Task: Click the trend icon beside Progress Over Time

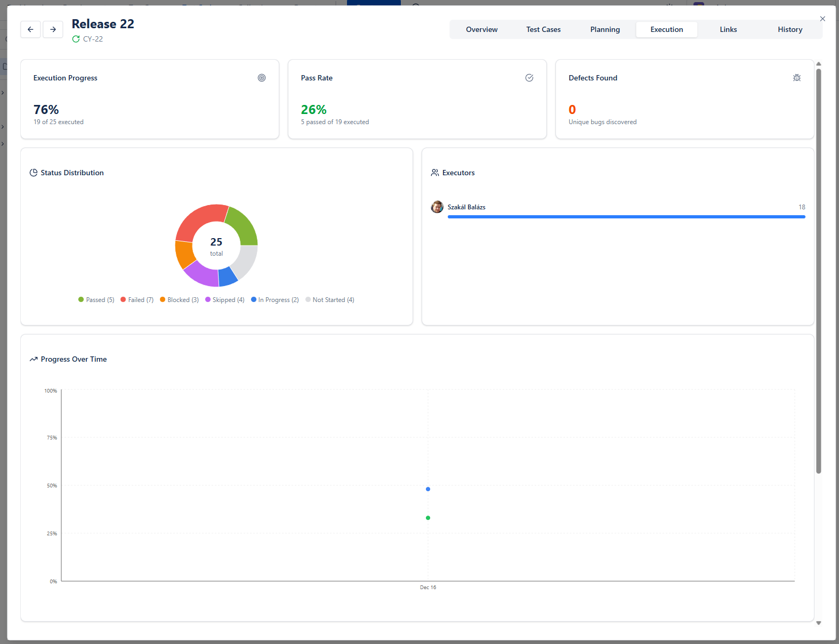Action: pyautogui.click(x=34, y=359)
